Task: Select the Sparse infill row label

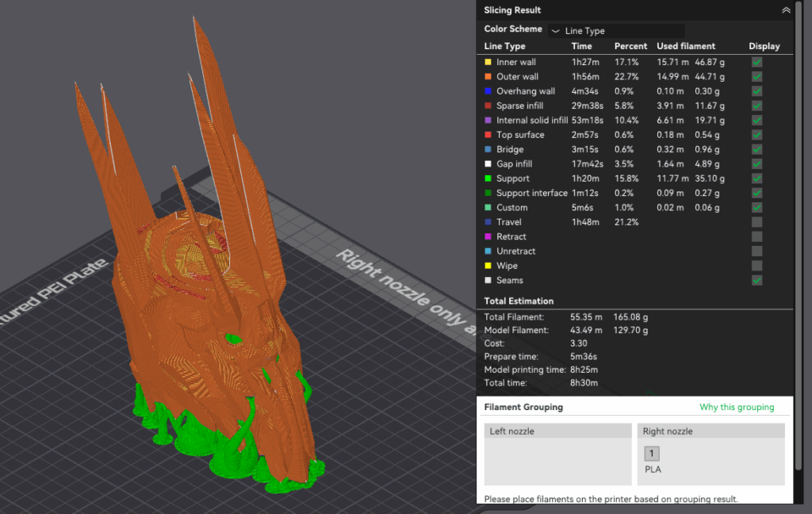Action: (x=521, y=105)
